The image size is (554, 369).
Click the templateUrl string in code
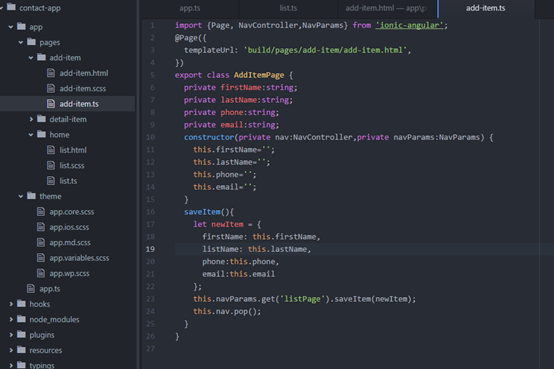pyautogui.click(x=325, y=50)
